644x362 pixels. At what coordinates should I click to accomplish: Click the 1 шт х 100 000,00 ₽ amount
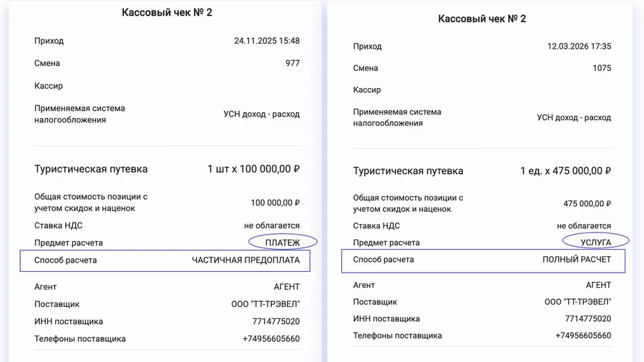[253, 170]
